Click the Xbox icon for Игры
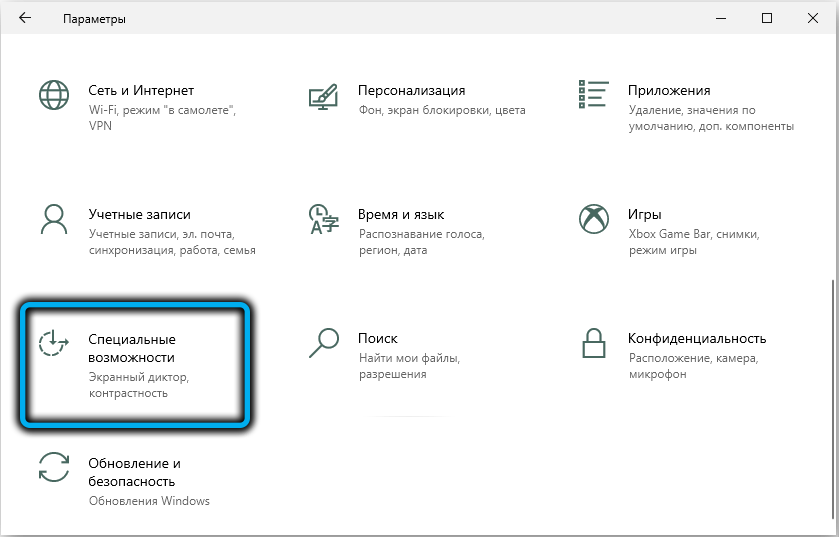This screenshot has height=537, width=839. [x=593, y=219]
